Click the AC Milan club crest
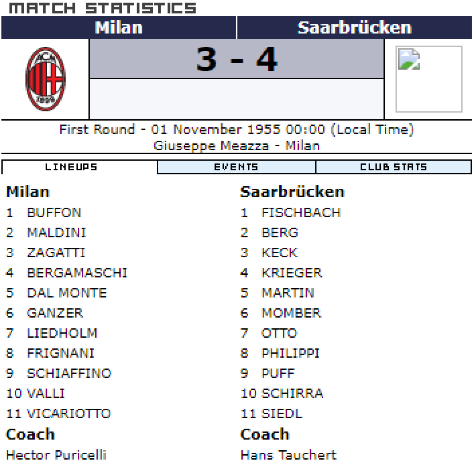This screenshot has width=476, height=465. click(x=45, y=79)
